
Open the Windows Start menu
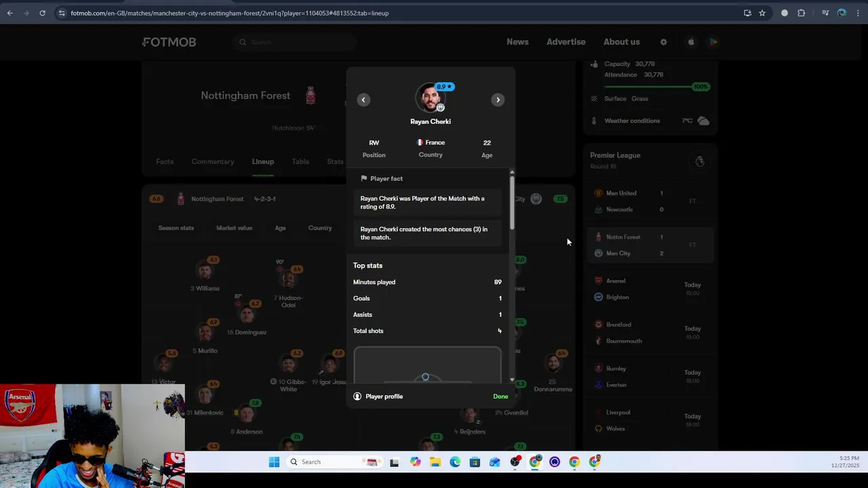tap(274, 462)
